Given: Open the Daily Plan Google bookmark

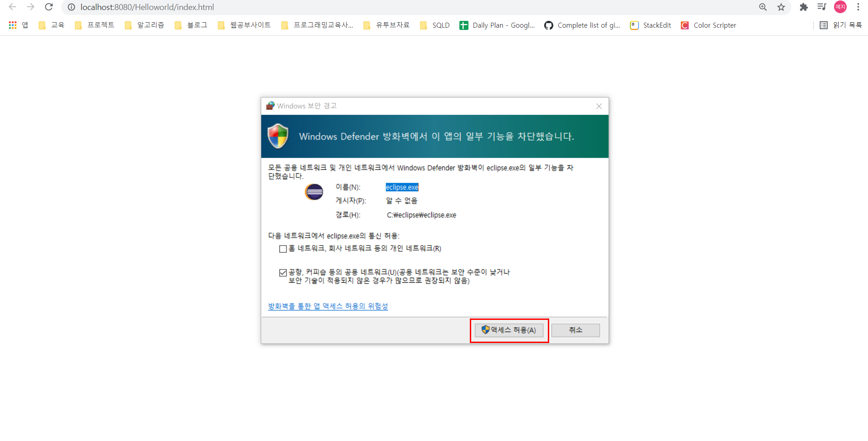Looking at the screenshot, I should [497, 25].
